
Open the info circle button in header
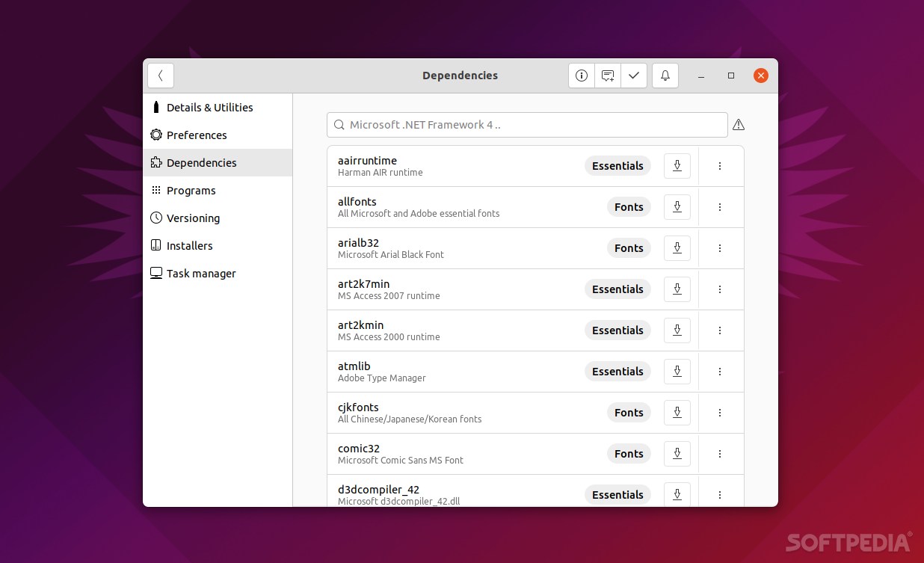point(582,76)
